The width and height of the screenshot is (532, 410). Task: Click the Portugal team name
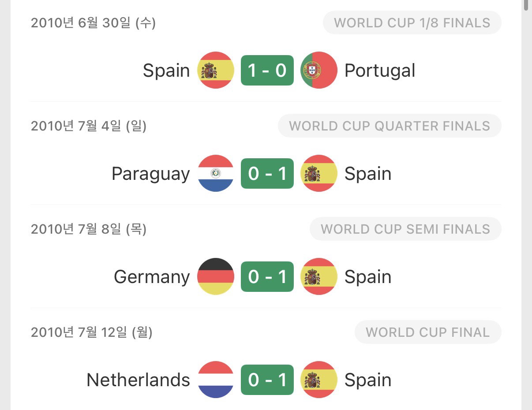click(x=380, y=71)
